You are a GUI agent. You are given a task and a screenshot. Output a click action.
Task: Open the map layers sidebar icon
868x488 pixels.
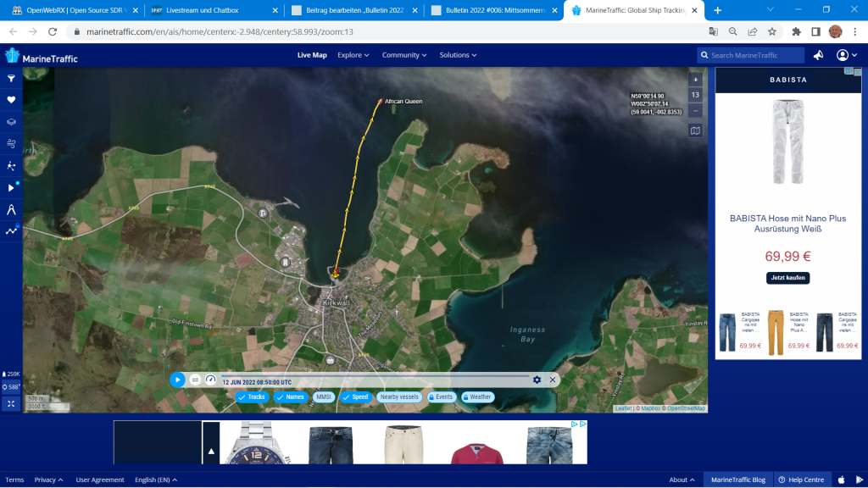pos(11,122)
